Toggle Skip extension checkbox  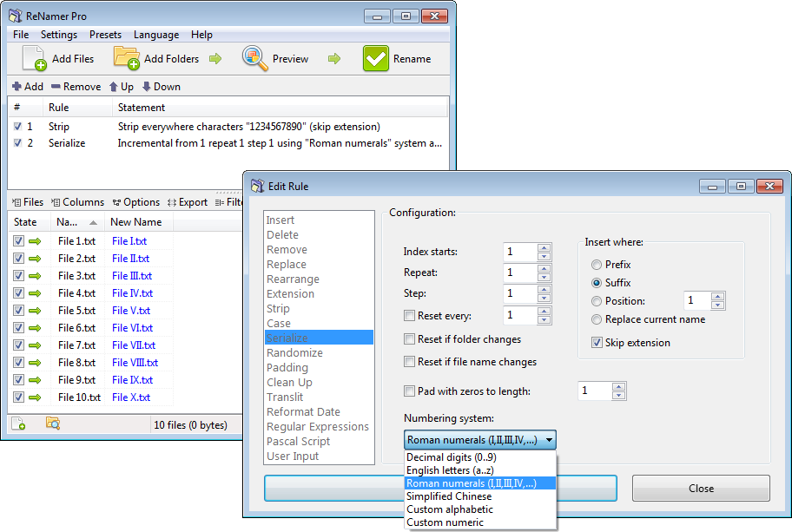point(597,343)
